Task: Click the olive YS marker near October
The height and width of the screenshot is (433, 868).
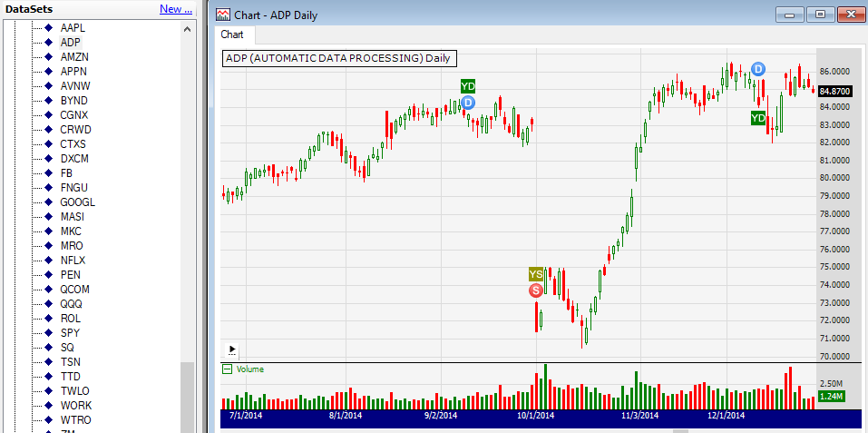Action: click(535, 274)
